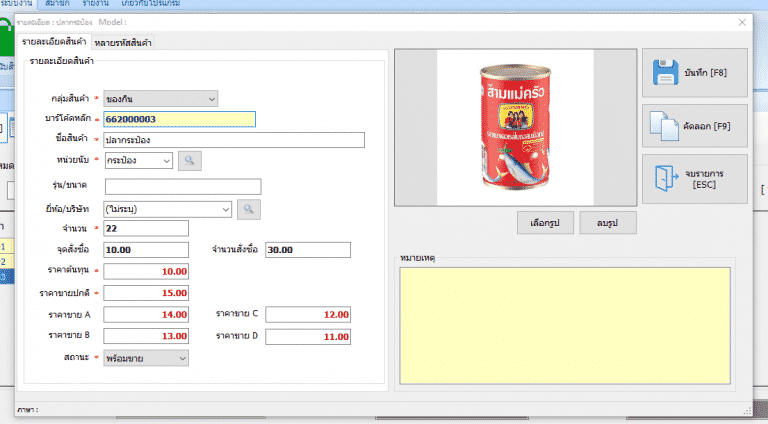Expand the สถานะ status dropdown
768x424 pixels.
(x=181, y=357)
